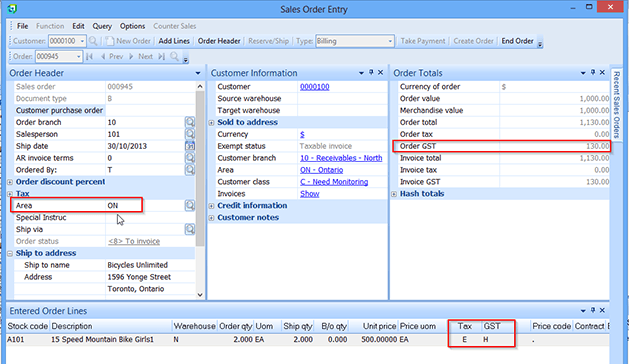This screenshot has width=629, height=364.
Task: Go to previous order with Prev
Action: 112,57
